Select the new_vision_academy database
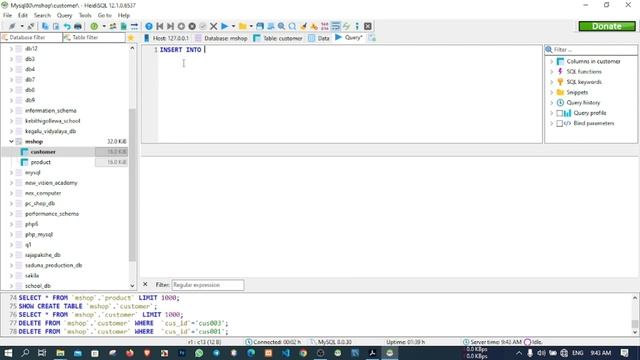Image resolution: width=640 pixels, height=360 pixels. 51,183
